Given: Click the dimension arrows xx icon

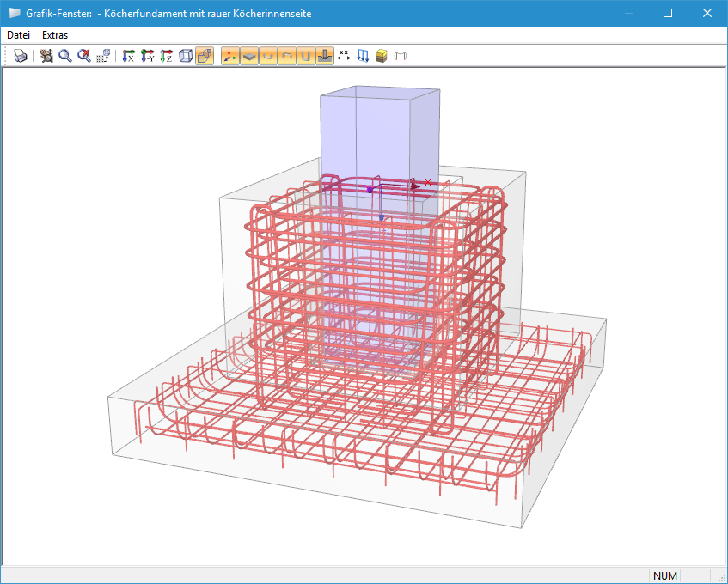Looking at the screenshot, I should pyautogui.click(x=344, y=56).
